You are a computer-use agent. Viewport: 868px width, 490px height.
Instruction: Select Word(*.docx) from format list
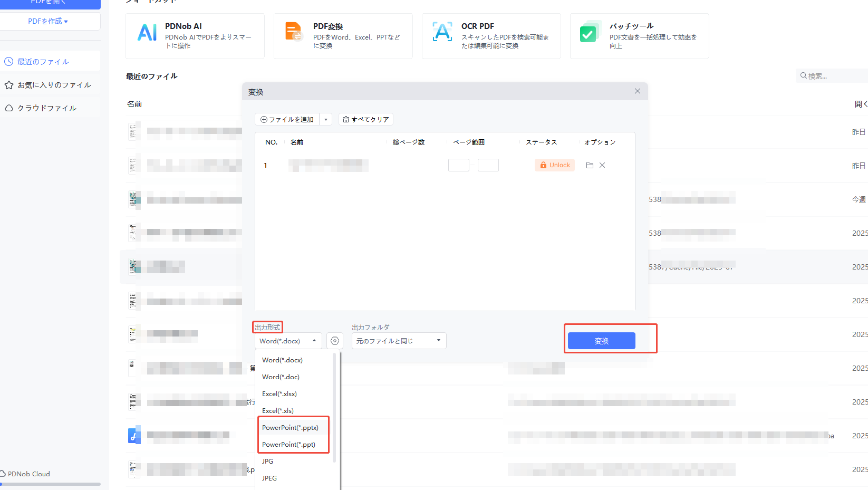tap(294, 360)
